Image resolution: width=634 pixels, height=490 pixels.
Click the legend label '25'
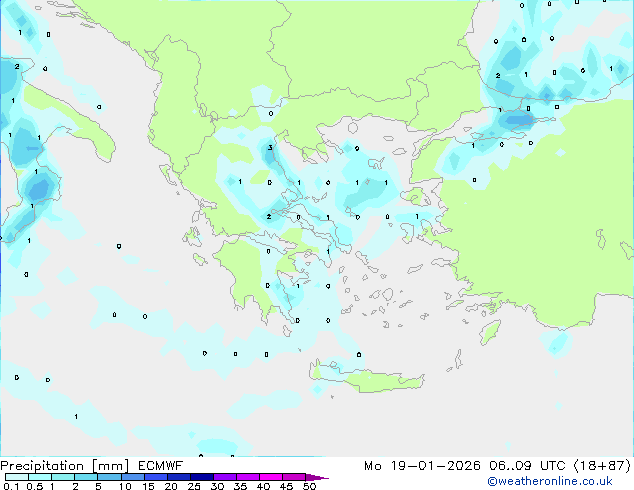pyautogui.click(x=194, y=486)
